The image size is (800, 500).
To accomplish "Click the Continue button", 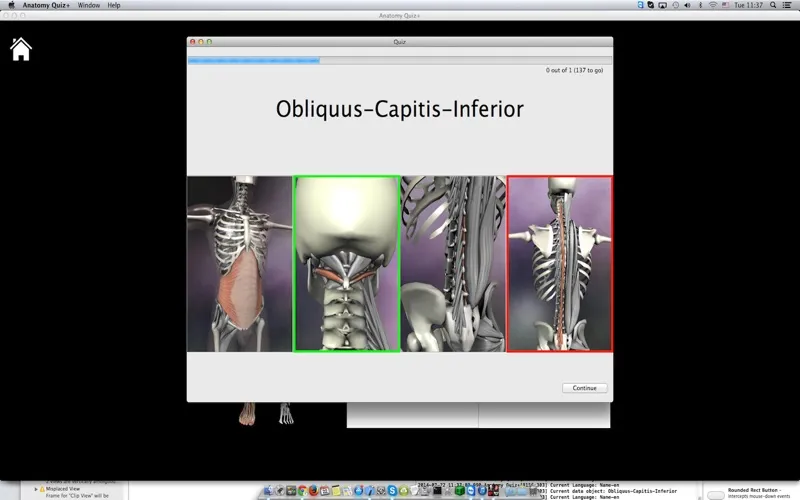I will coord(584,388).
